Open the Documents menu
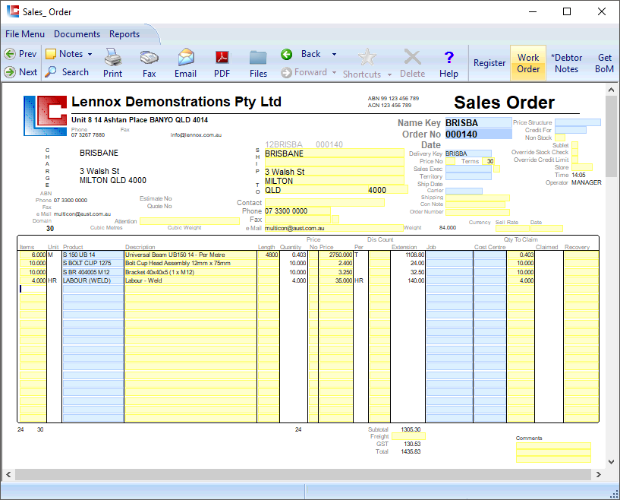Image resolution: width=620 pixels, height=501 pixels. click(77, 34)
